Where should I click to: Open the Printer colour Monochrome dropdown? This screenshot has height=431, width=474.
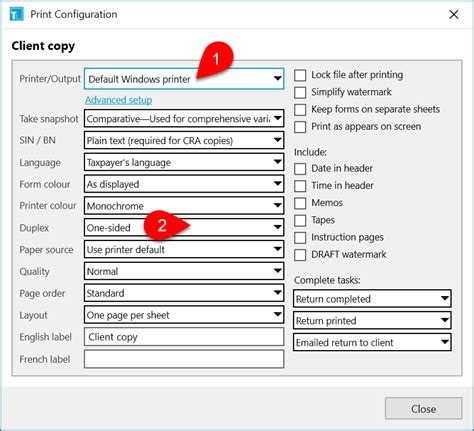184,206
